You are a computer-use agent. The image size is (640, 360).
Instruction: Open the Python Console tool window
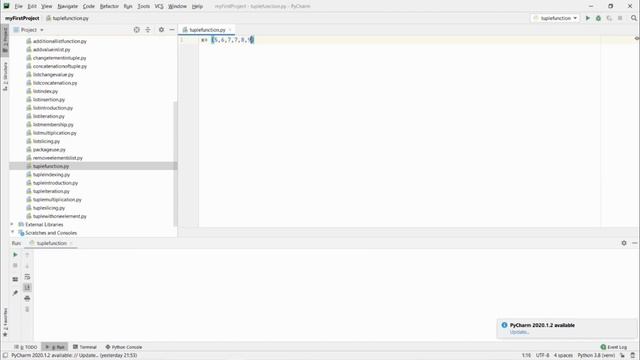click(124, 347)
